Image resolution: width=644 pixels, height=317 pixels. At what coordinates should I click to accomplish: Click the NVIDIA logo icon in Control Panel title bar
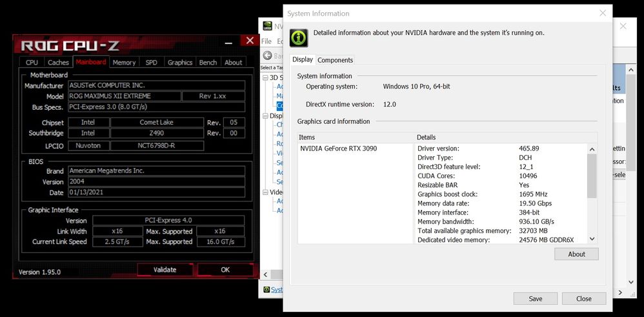267,26
